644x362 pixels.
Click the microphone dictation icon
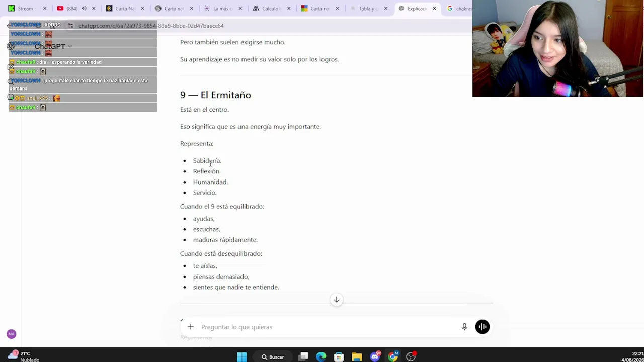(464, 327)
